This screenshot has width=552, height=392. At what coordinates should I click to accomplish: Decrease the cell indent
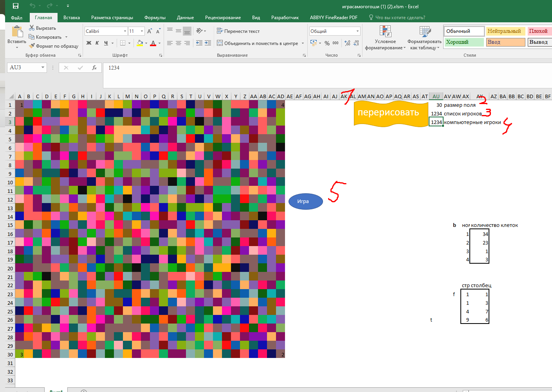[x=199, y=43]
